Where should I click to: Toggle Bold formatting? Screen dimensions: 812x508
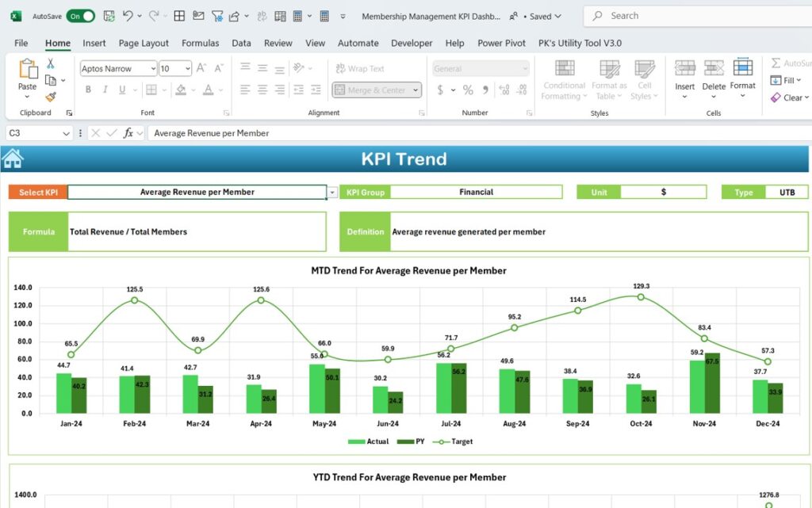tap(88, 90)
